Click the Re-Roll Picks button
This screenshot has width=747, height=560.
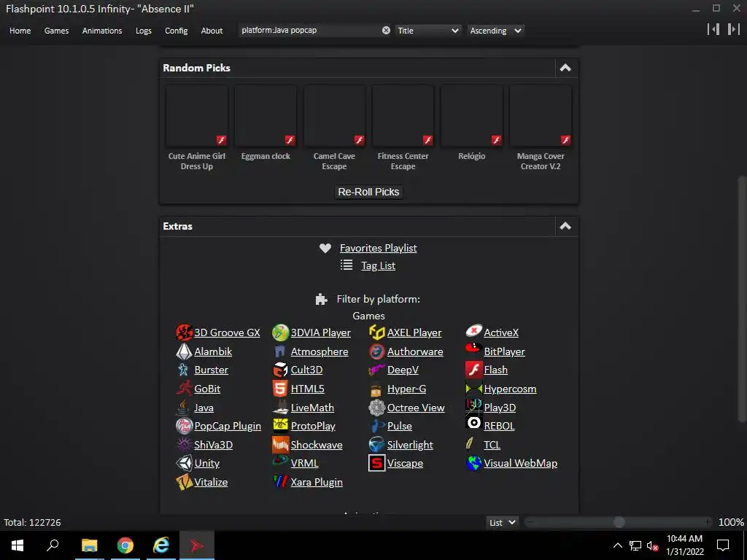pos(368,192)
